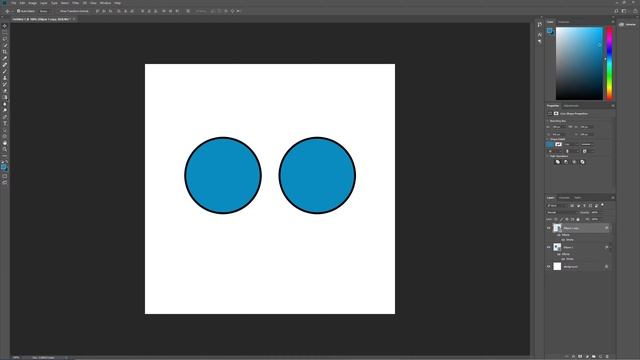Image resolution: width=640 pixels, height=360 pixels.
Task: Select the Zoom tool
Action: [5, 149]
